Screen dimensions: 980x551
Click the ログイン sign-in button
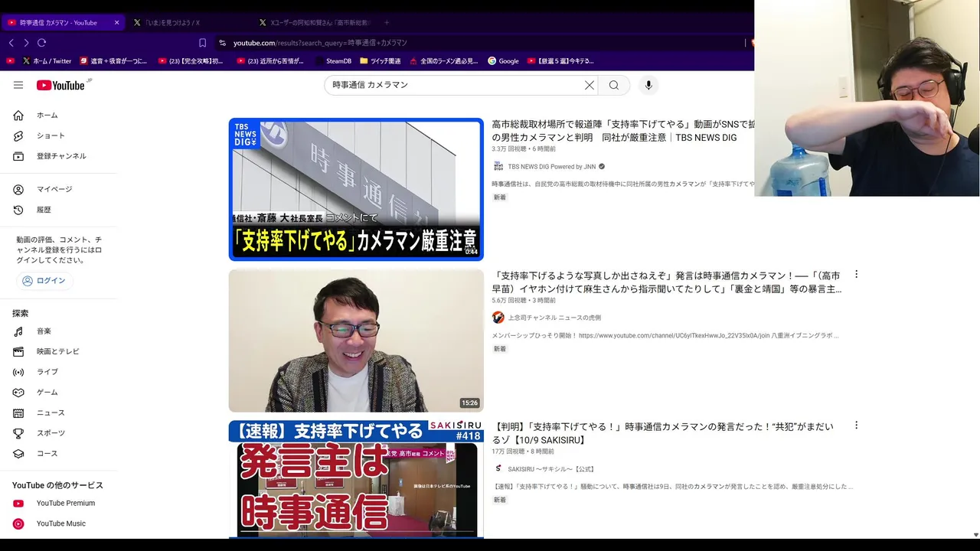pos(44,281)
